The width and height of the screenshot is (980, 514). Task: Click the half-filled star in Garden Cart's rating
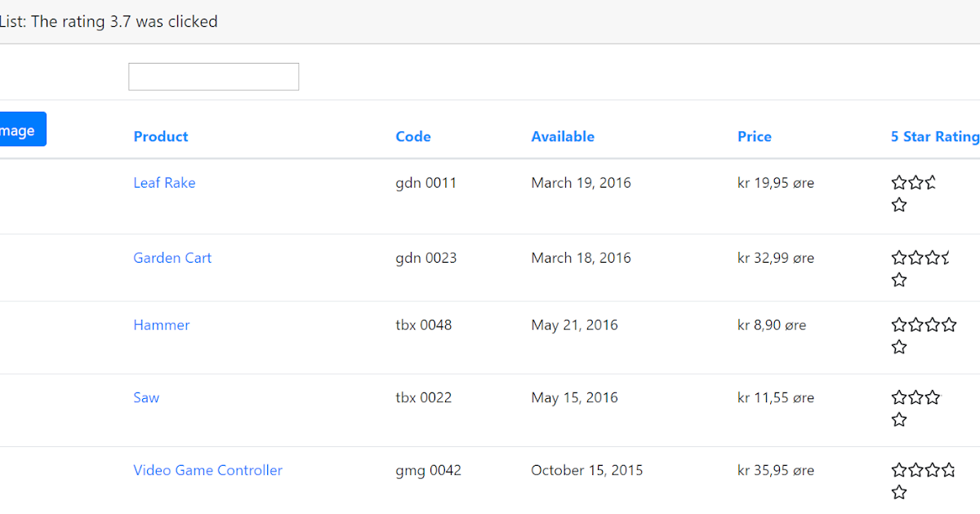(x=944, y=258)
